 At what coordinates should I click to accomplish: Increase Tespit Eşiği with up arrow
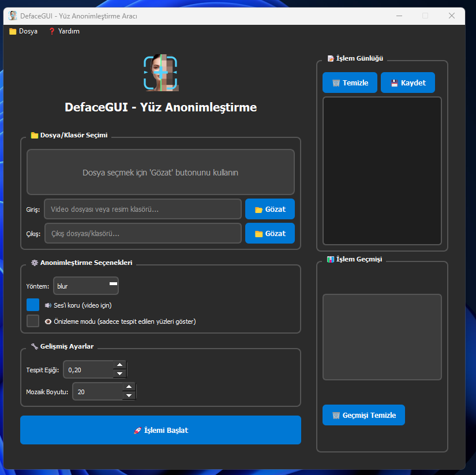click(x=119, y=365)
